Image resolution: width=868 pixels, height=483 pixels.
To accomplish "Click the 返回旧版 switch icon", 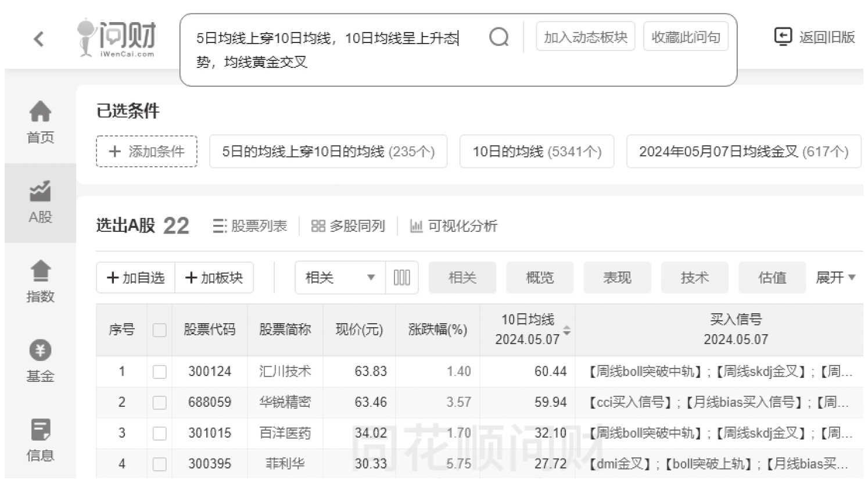I will pyautogui.click(x=783, y=37).
